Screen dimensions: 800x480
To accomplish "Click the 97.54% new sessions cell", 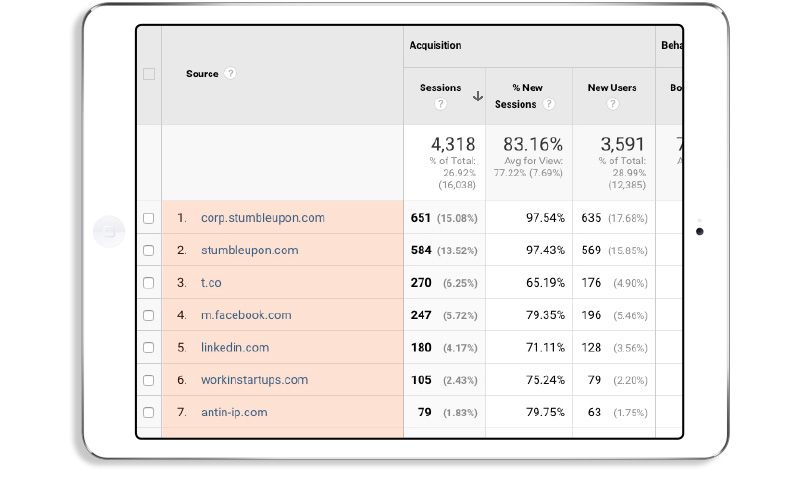I will (x=545, y=218).
